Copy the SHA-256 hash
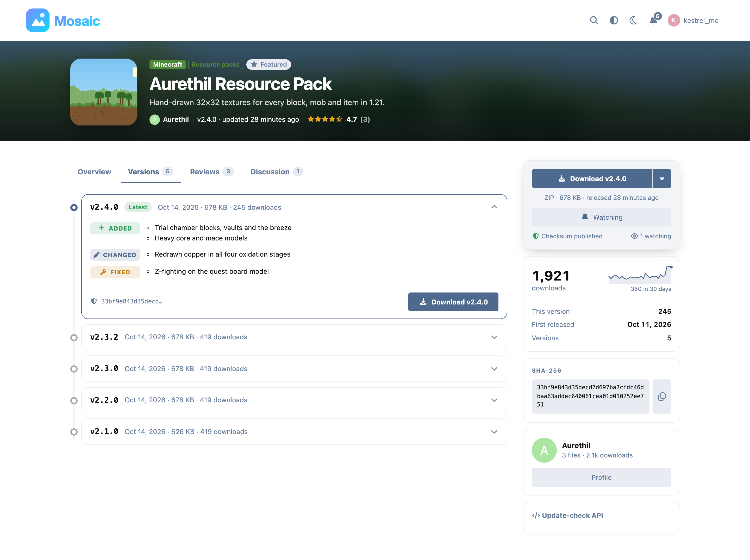 pos(662,396)
